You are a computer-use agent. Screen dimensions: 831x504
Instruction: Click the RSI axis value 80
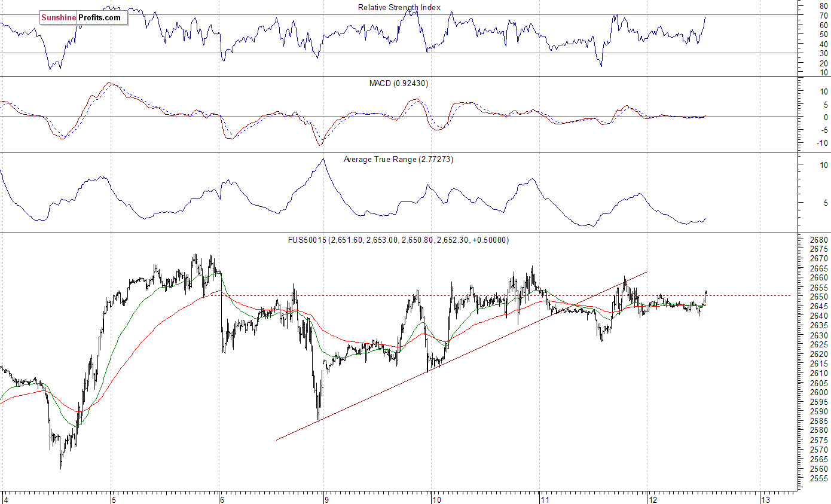824,5
